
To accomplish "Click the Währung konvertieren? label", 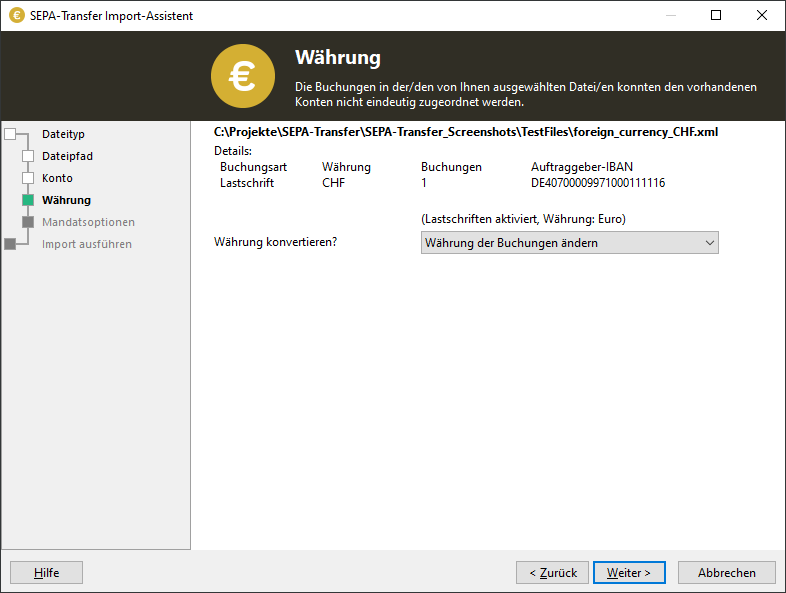I will click(x=275, y=242).
